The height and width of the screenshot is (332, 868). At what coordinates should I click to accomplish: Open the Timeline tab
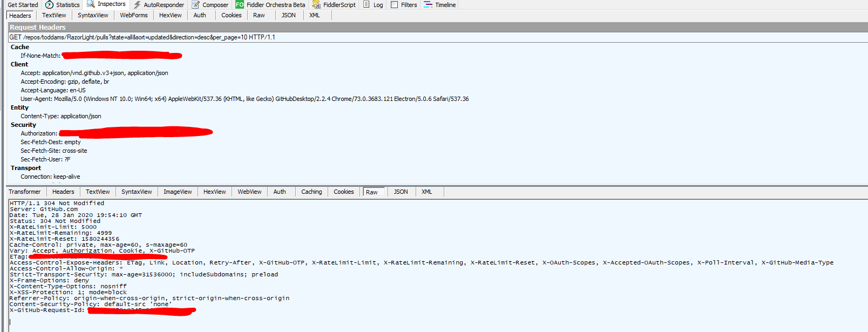pyautogui.click(x=440, y=5)
